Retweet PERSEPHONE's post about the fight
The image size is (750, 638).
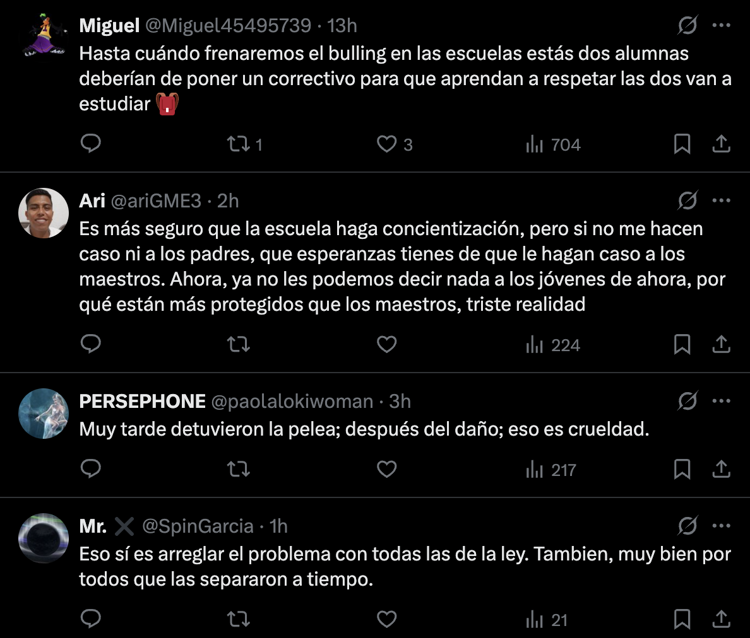click(x=238, y=468)
